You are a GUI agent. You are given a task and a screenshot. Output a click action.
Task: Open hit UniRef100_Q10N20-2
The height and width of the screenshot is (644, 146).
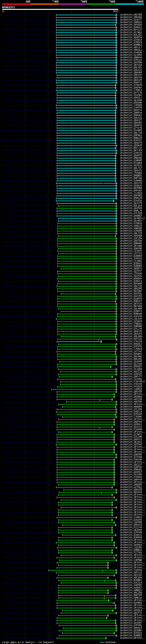(x=132, y=218)
